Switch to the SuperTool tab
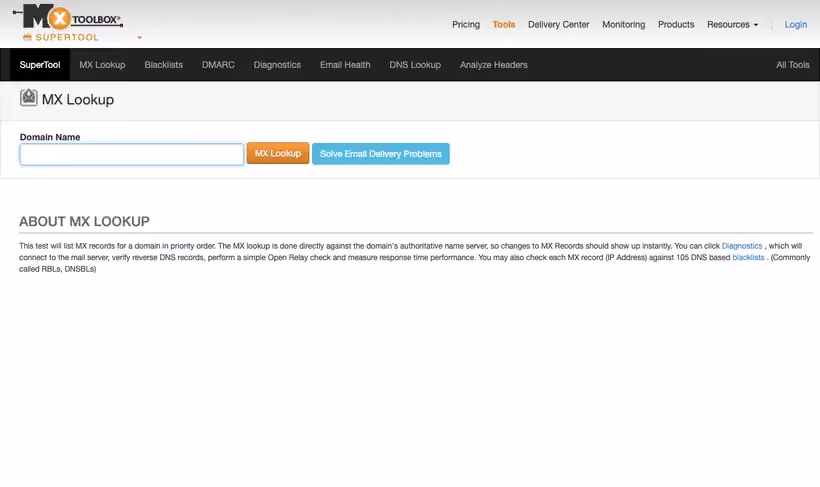Screen dimensions: 820x487 tap(40, 65)
